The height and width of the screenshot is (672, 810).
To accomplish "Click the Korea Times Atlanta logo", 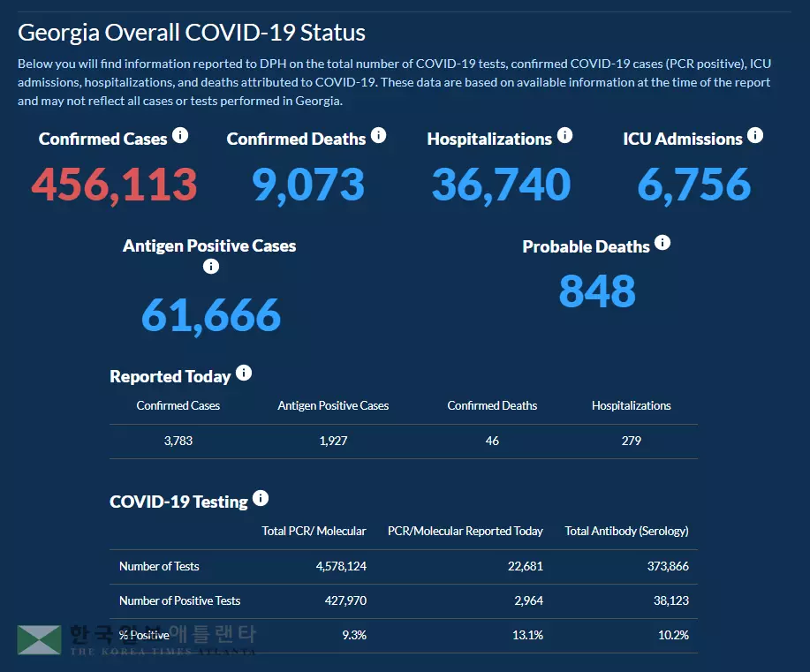I will tap(137, 640).
